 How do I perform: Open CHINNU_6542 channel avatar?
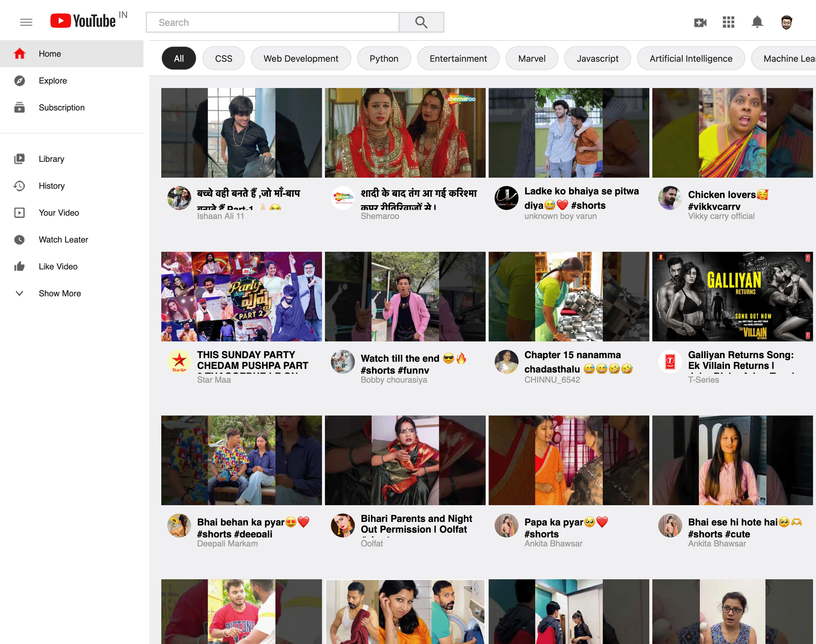506,362
